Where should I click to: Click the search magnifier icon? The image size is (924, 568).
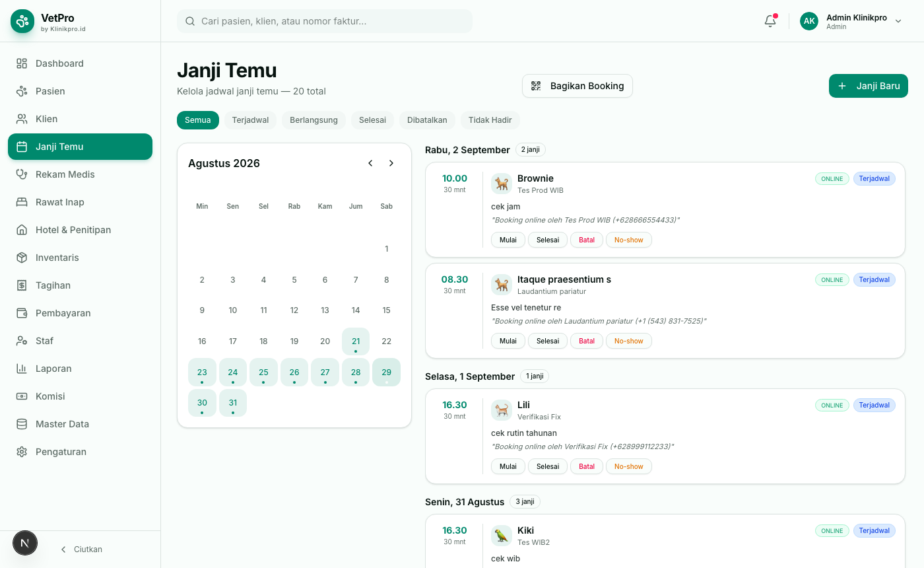tap(190, 21)
